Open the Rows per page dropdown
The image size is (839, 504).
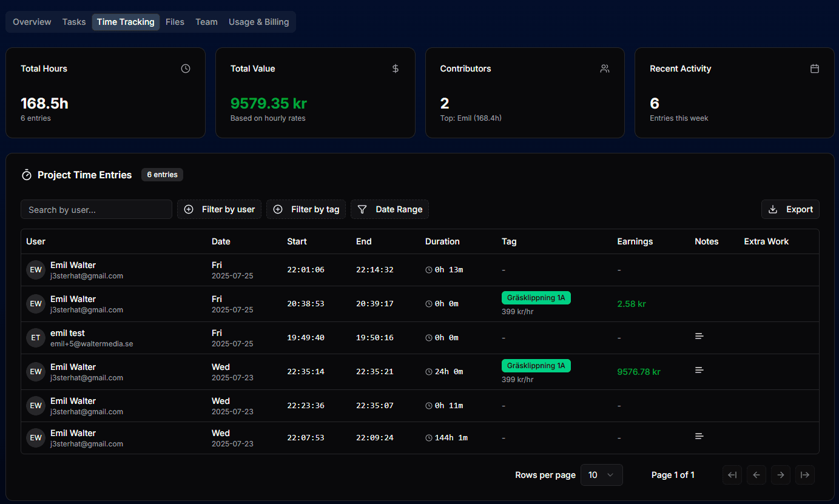602,475
